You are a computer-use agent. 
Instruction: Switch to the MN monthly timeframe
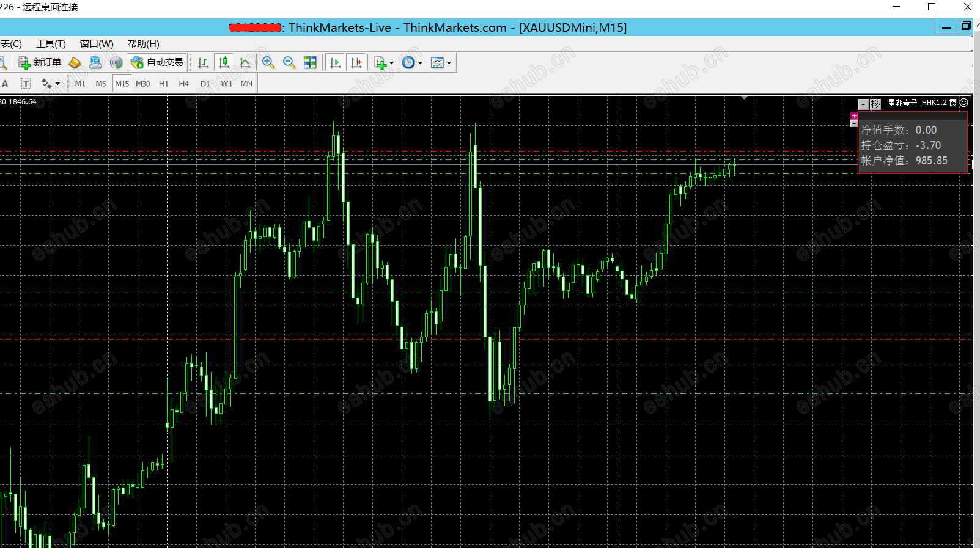(246, 84)
